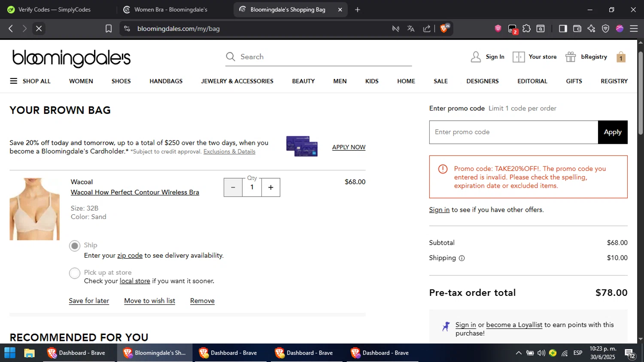The width and height of the screenshot is (644, 362).
Task: Open the KIDS menu
Action: coord(372,81)
